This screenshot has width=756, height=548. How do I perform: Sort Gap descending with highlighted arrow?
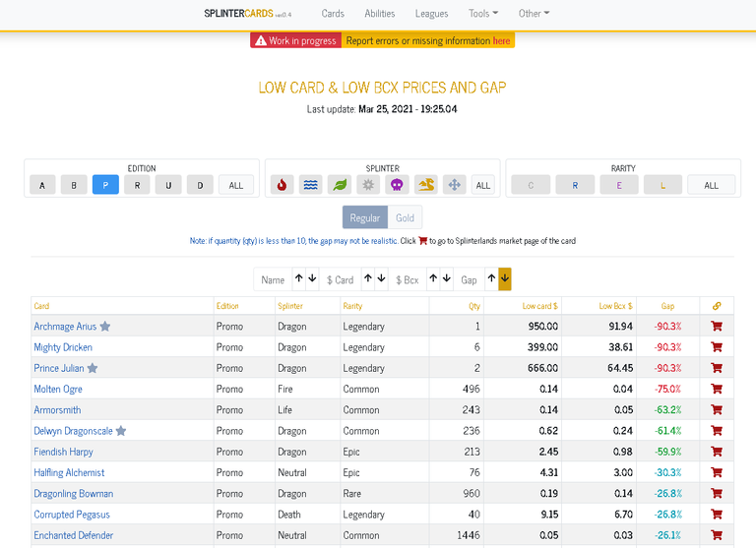pyautogui.click(x=505, y=279)
